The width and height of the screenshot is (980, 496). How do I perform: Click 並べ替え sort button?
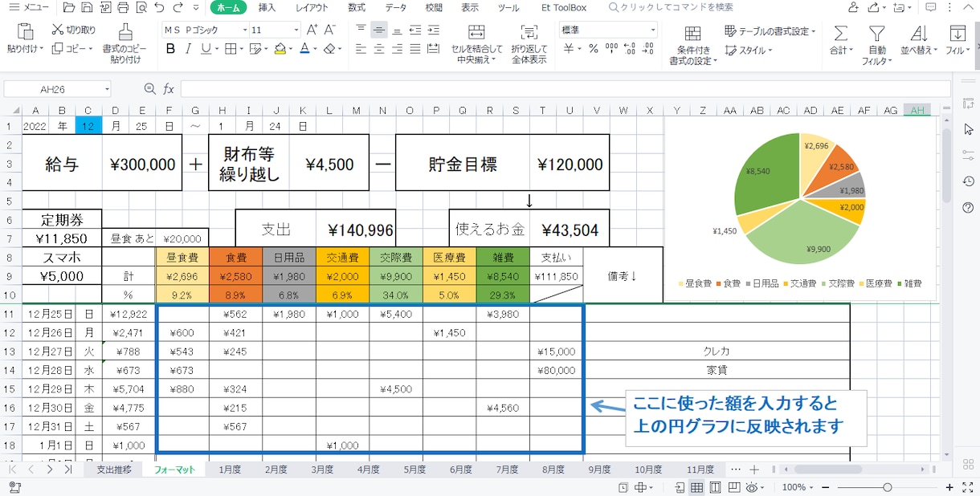tap(919, 39)
